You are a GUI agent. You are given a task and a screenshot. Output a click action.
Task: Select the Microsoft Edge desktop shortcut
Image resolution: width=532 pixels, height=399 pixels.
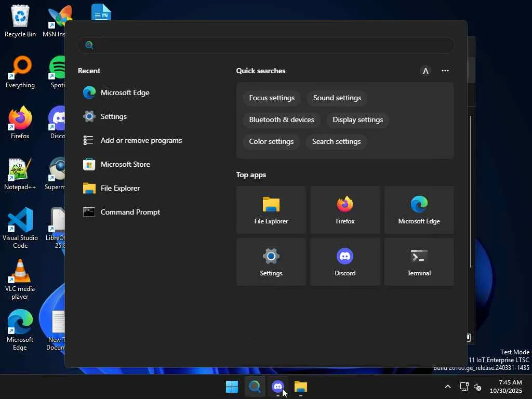pos(20,330)
